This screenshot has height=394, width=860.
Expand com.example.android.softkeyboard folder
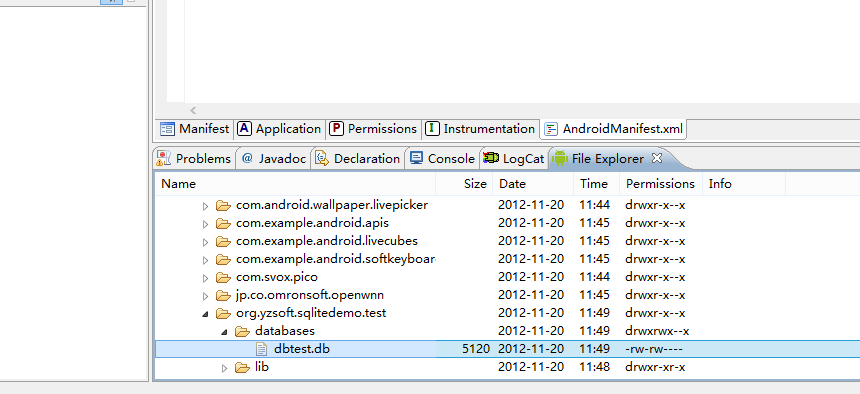tap(206, 260)
